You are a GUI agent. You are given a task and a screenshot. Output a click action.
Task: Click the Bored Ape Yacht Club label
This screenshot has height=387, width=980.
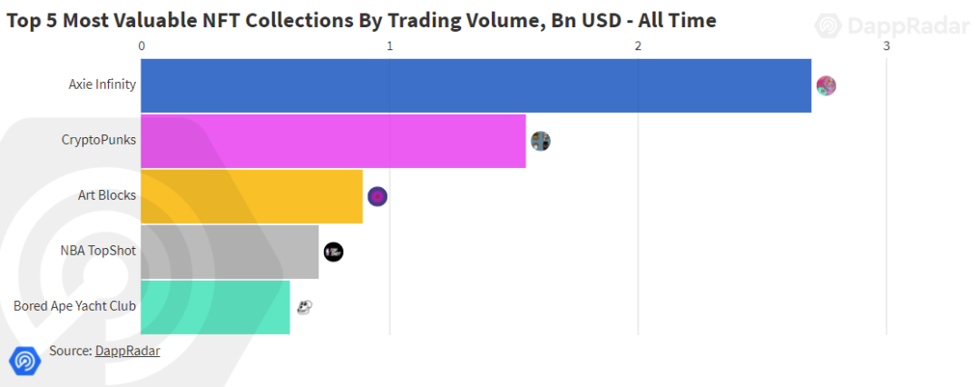74,306
